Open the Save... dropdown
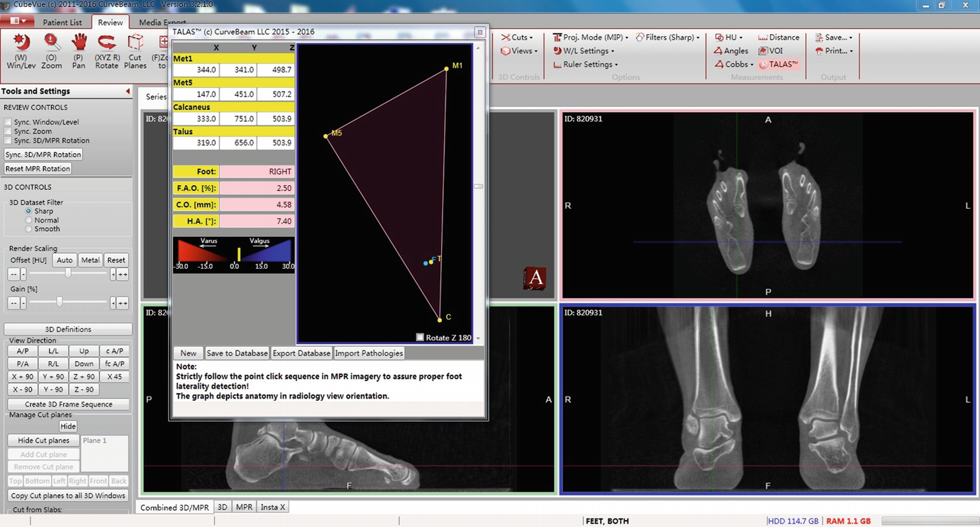 pos(834,38)
